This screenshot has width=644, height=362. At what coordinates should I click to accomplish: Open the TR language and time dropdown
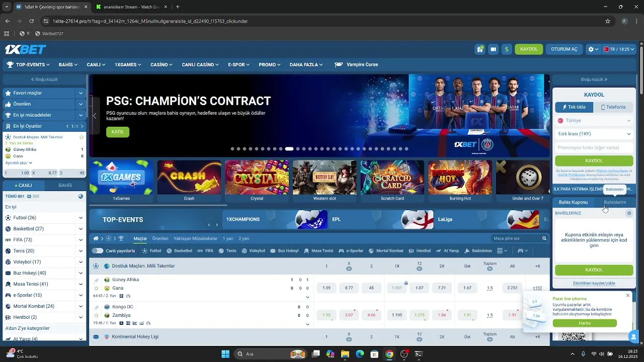[619, 49]
